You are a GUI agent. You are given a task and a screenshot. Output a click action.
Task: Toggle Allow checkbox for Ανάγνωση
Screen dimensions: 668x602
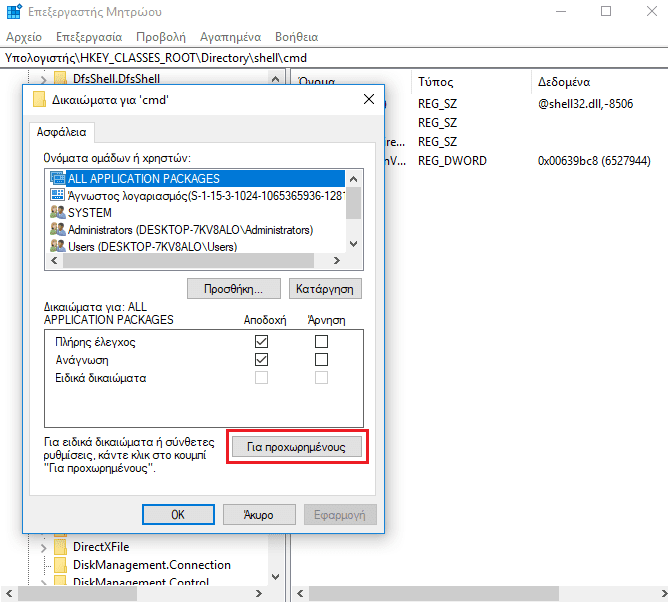(x=261, y=360)
